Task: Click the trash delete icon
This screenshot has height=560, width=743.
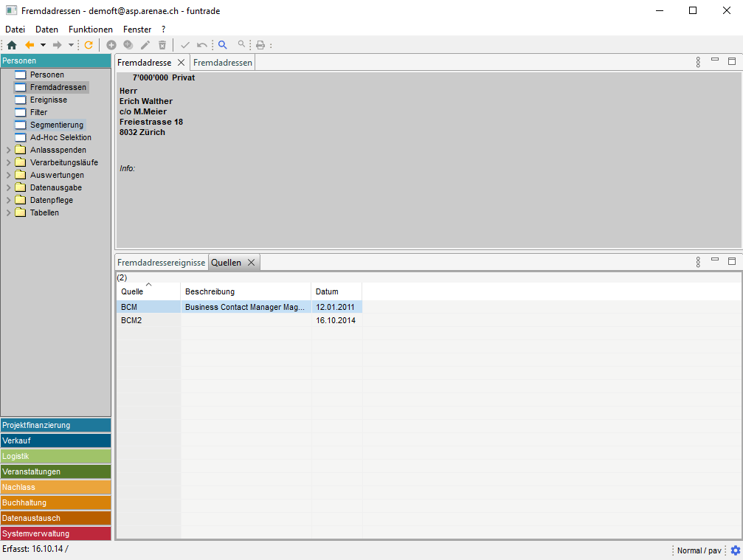Action: [x=162, y=45]
